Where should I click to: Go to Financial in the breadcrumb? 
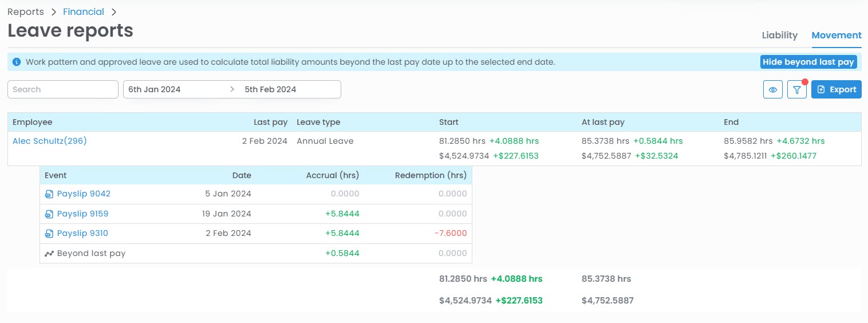coord(84,12)
